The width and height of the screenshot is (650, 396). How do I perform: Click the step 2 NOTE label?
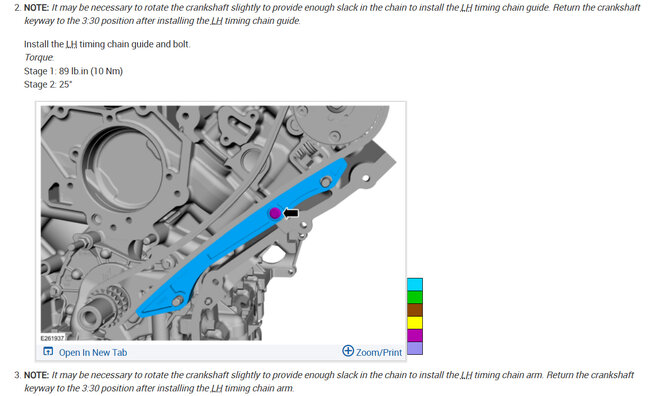(x=36, y=7)
